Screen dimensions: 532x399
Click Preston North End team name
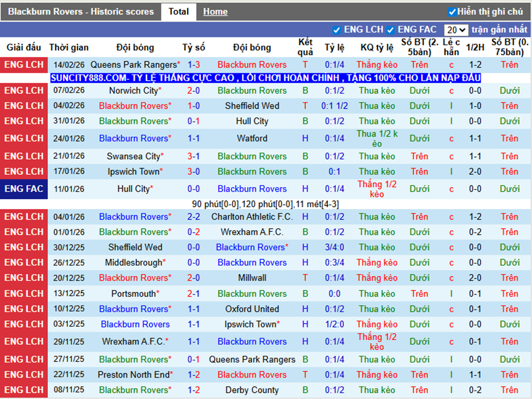(x=133, y=375)
